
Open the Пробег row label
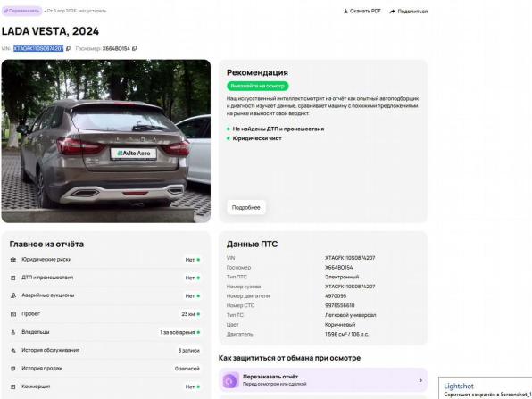[x=31, y=314]
